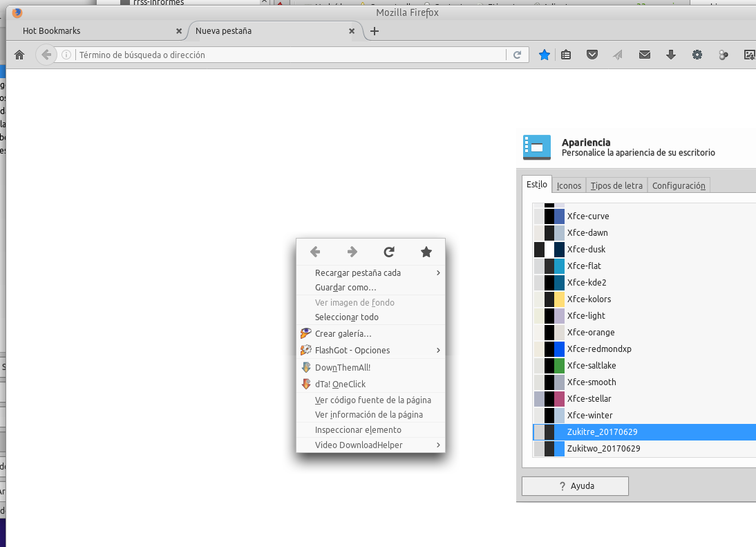Expand Video DownloadHelper submenu arrow

[x=438, y=445]
